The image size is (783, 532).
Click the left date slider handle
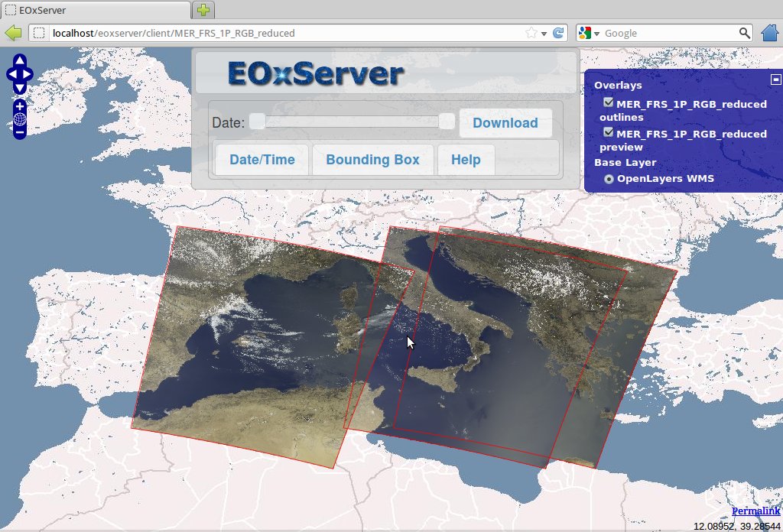point(257,122)
